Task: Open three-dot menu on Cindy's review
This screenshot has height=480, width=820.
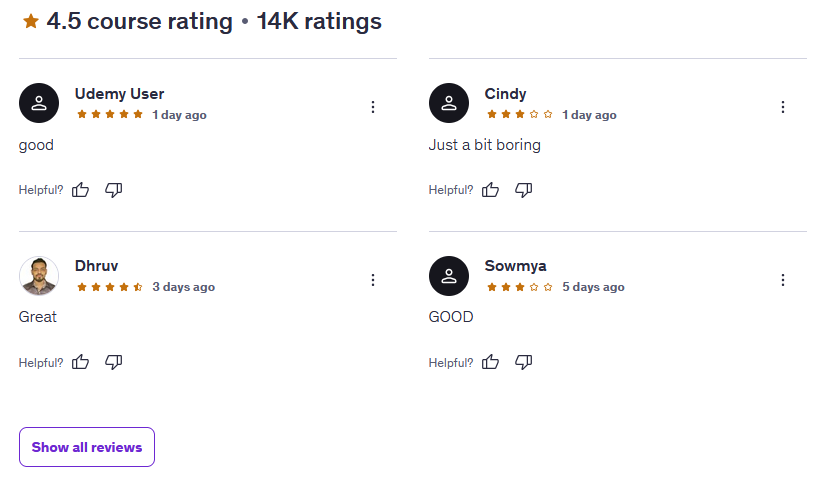Action: [783, 107]
